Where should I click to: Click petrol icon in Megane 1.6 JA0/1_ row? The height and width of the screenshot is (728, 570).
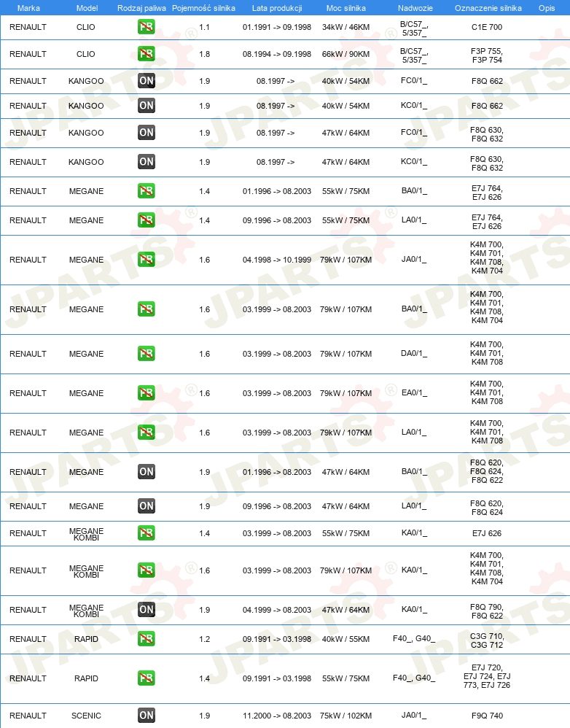(x=146, y=260)
